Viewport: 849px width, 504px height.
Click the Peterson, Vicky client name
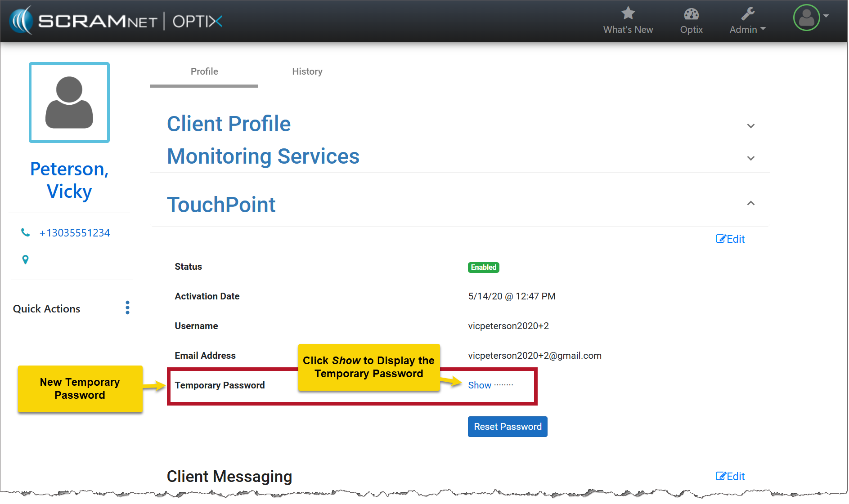tap(69, 180)
